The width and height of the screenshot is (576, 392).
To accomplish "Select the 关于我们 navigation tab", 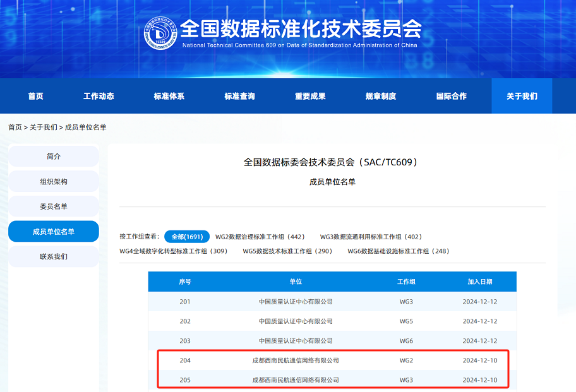I will tap(522, 96).
